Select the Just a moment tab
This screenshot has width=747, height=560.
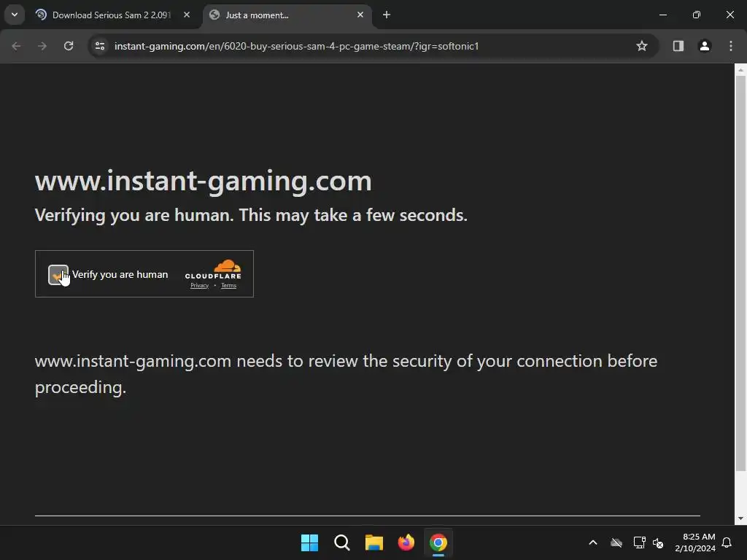(x=286, y=15)
